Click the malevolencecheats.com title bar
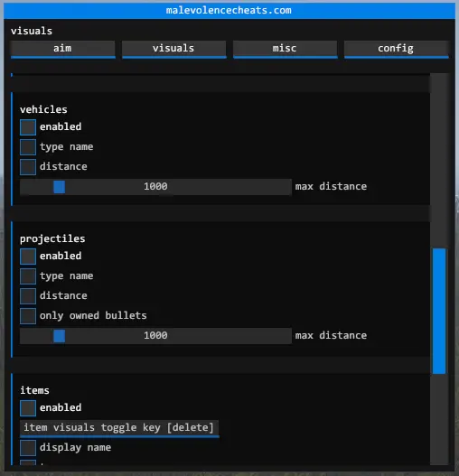459x476 pixels. pos(229,11)
